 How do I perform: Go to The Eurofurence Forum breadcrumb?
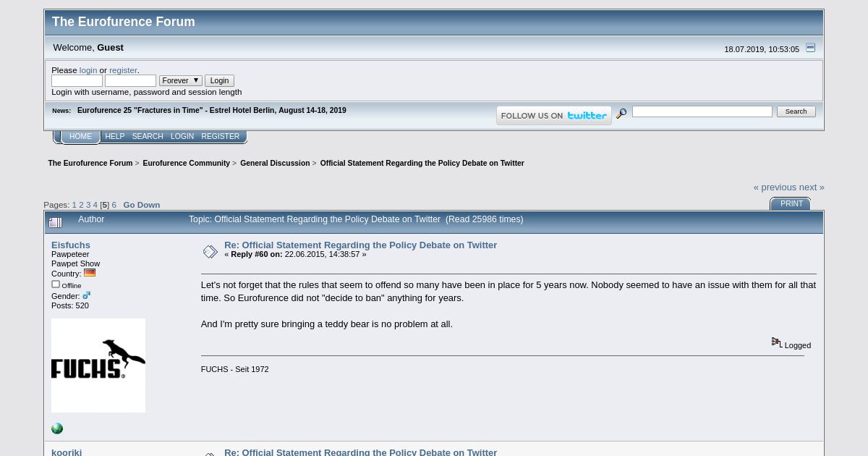[90, 164]
